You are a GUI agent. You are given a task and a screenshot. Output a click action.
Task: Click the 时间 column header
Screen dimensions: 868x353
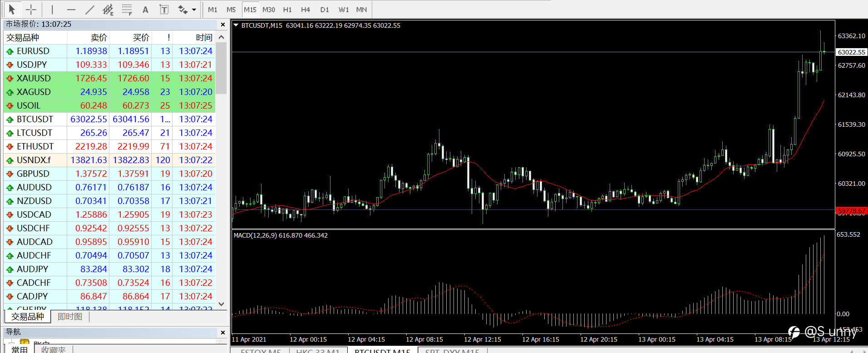194,38
